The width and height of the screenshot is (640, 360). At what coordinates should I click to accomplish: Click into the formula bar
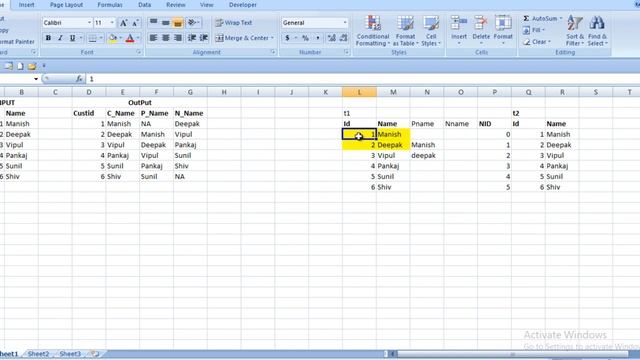coord(362,79)
